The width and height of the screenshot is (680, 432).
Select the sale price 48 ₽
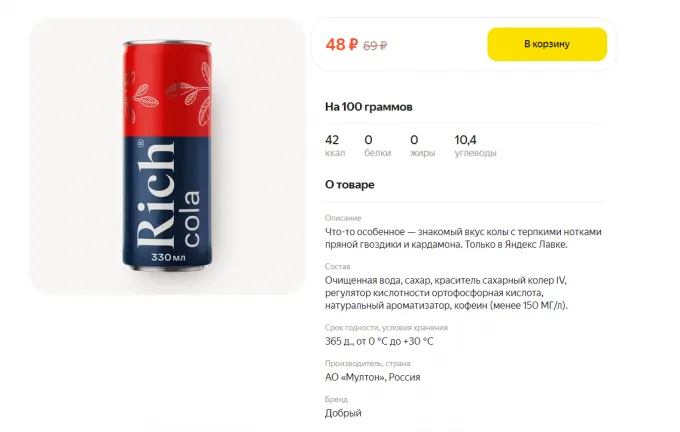tap(342, 44)
